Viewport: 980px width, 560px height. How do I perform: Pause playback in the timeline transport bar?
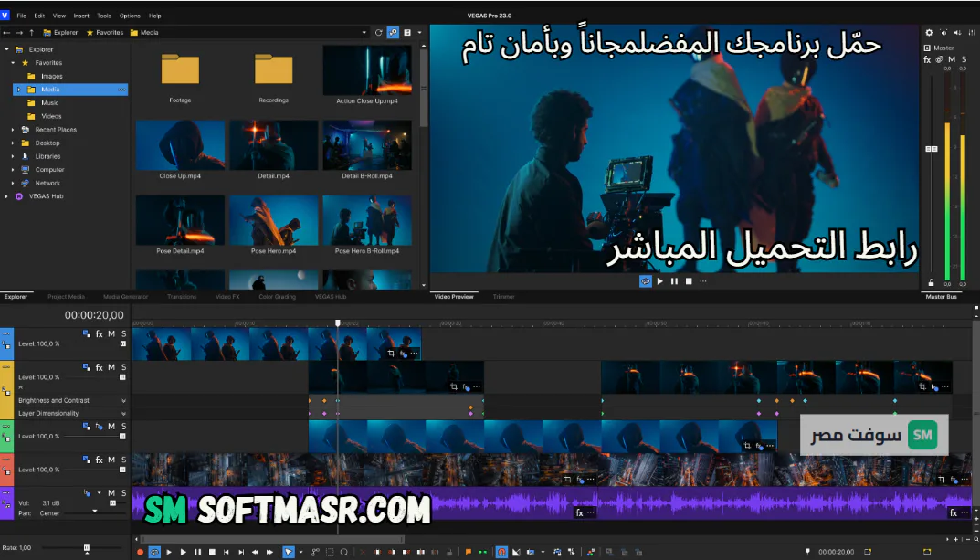pyautogui.click(x=197, y=553)
